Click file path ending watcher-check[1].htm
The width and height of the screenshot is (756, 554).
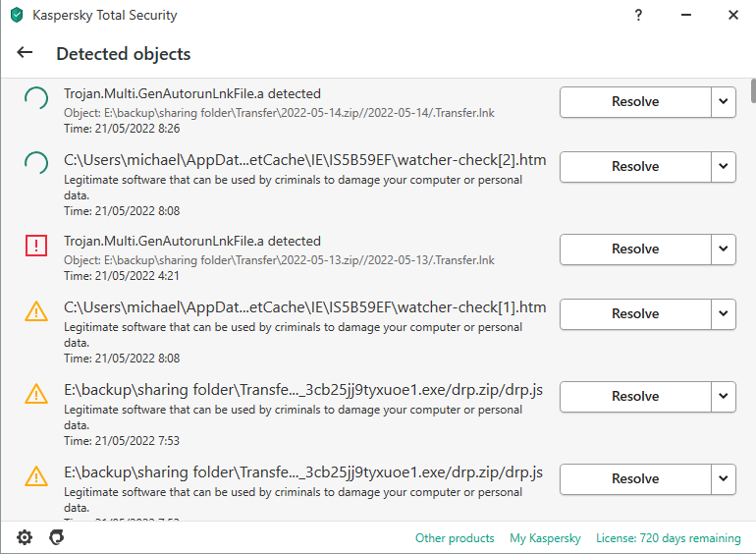(x=304, y=307)
